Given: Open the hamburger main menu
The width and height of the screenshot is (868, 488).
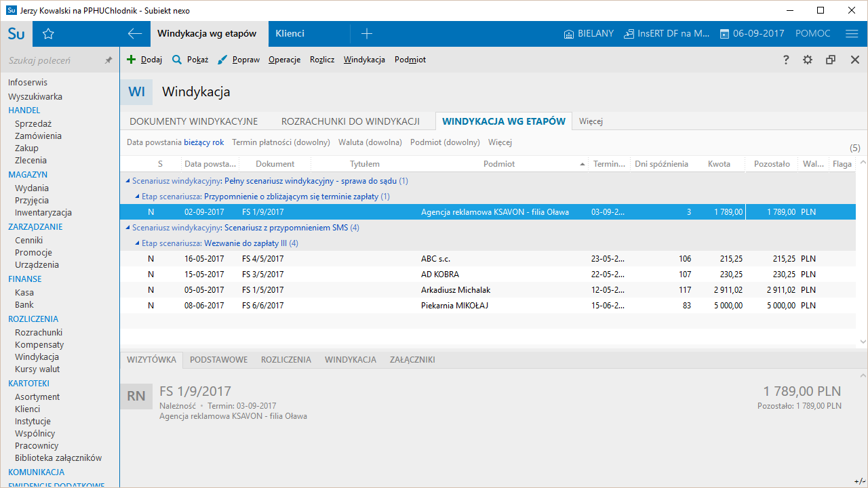Looking at the screenshot, I should click(x=852, y=33).
